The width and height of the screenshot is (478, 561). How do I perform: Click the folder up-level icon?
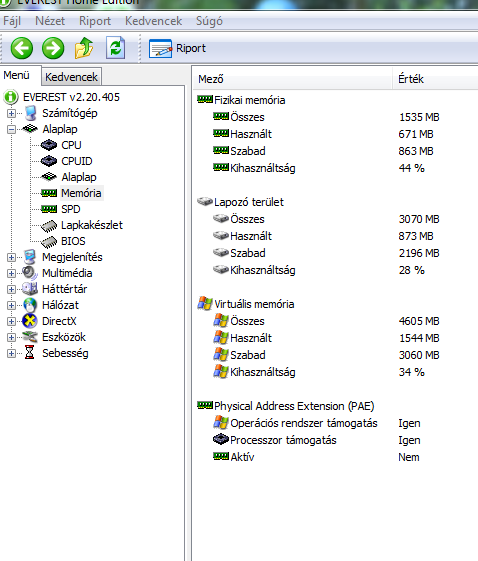[x=84, y=48]
